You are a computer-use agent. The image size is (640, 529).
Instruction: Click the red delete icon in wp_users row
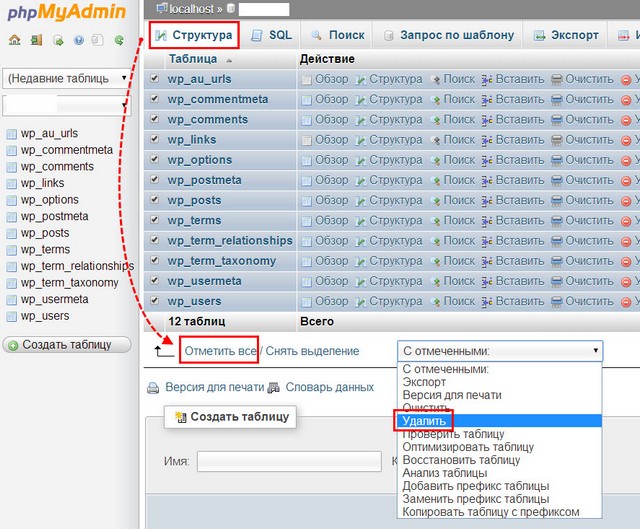[626, 302]
